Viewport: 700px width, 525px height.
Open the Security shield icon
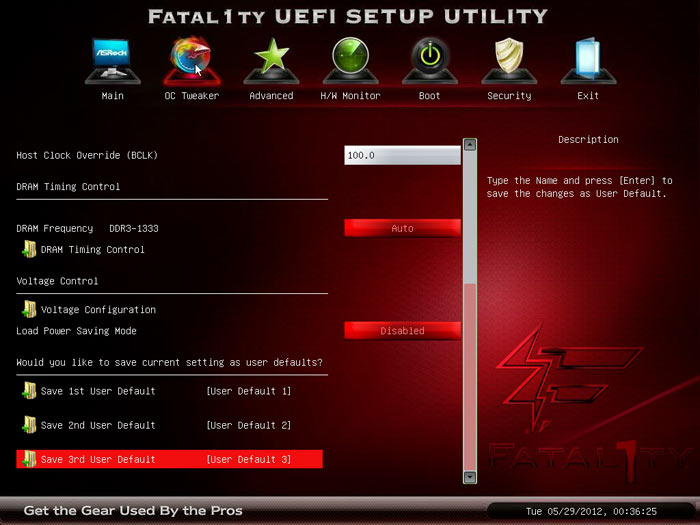509,60
